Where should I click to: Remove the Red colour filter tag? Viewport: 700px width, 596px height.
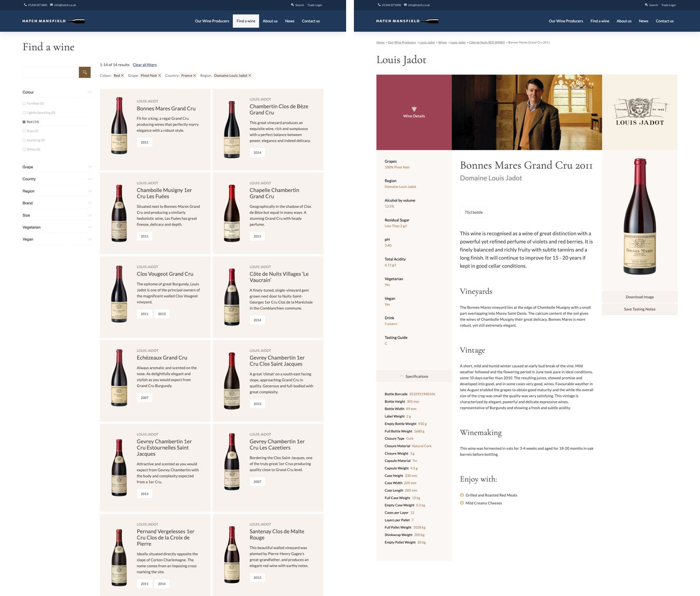122,76
